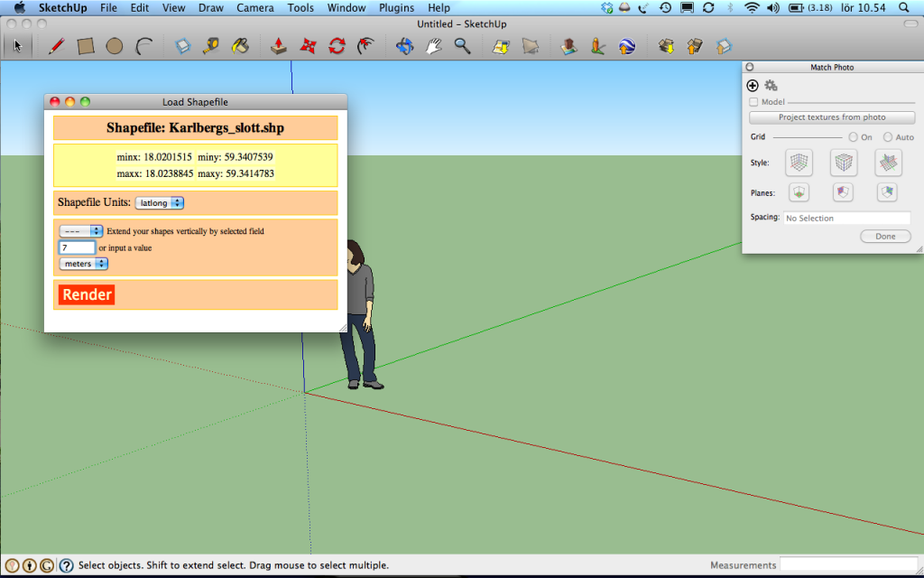This screenshot has height=578, width=924.
Task: Open the Camera menu
Action: point(255,7)
